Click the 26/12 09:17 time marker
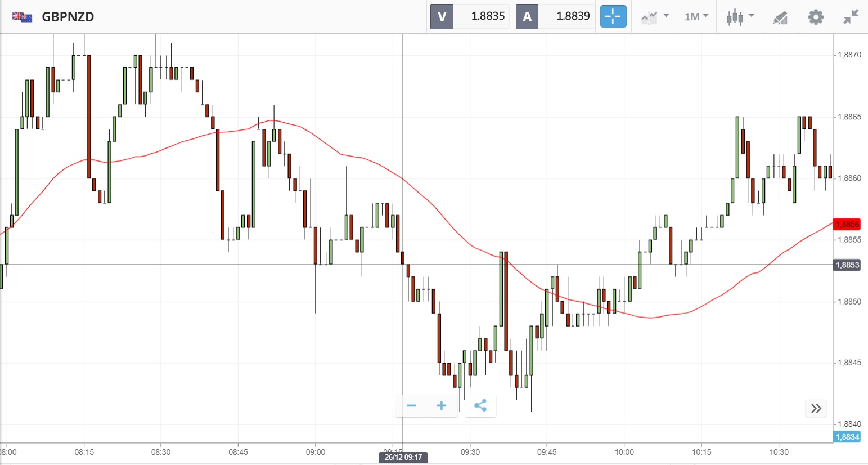Screen dimensions: 868x465 (403, 457)
